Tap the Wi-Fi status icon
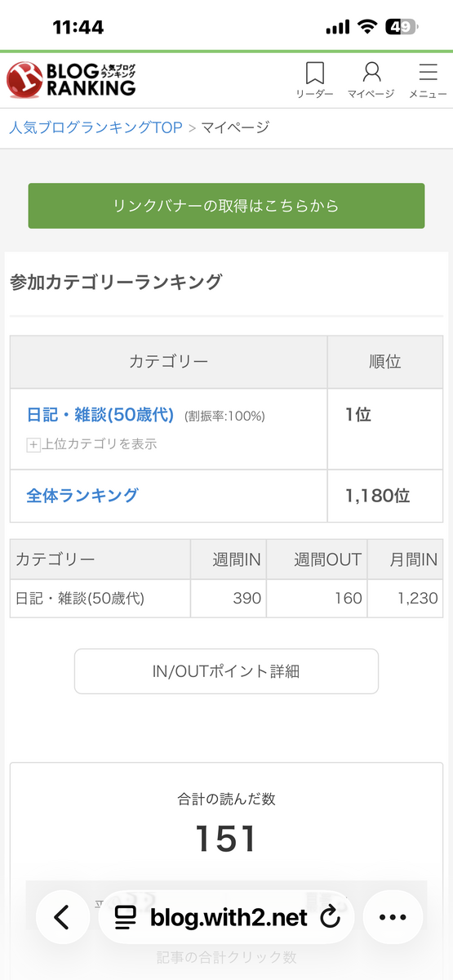Viewport: 453px width, 980px height. (367, 27)
